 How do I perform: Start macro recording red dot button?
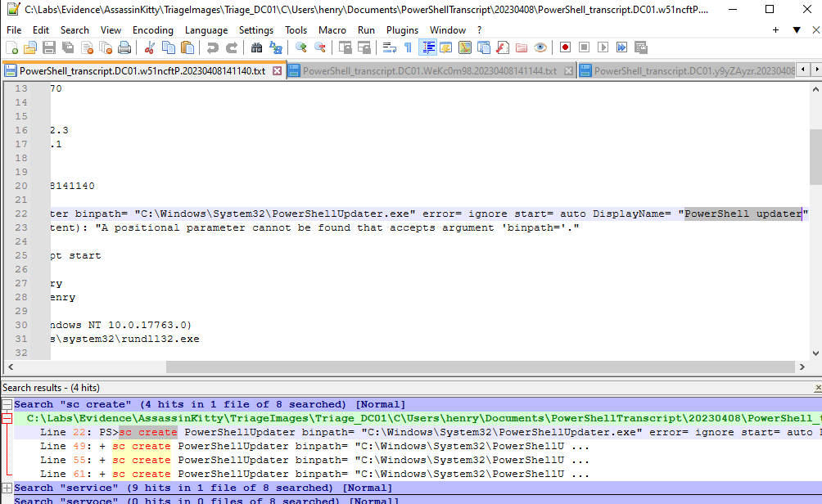[x=565, y=48]
